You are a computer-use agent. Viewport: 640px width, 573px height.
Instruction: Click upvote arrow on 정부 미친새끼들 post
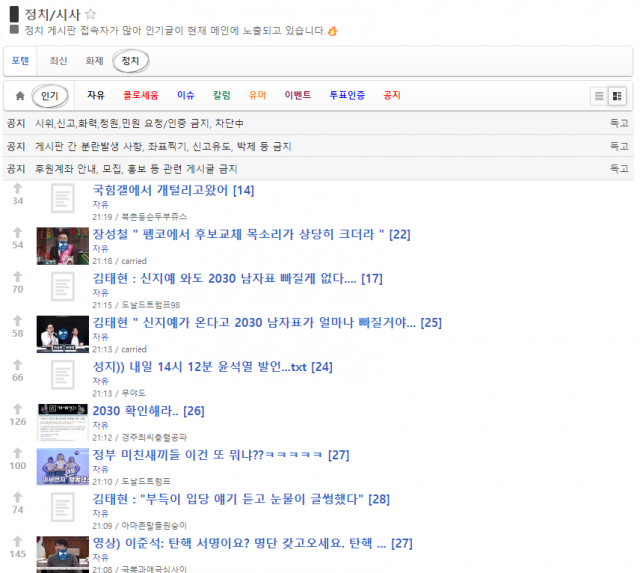pyautogui.click(x=17, y=453)
